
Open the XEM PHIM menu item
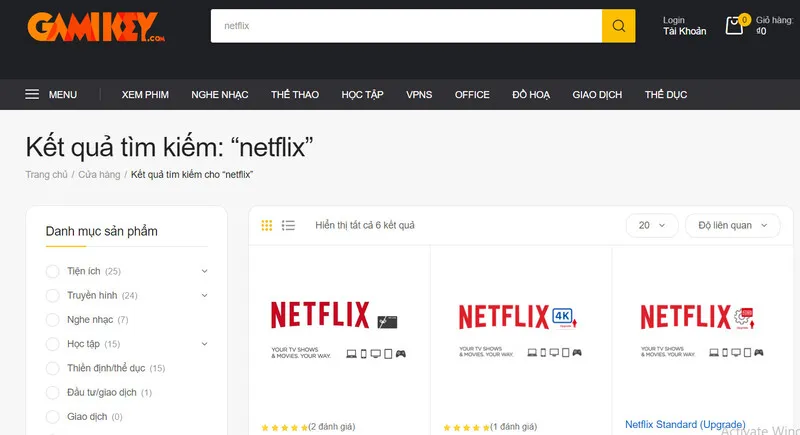click(145, 95)
